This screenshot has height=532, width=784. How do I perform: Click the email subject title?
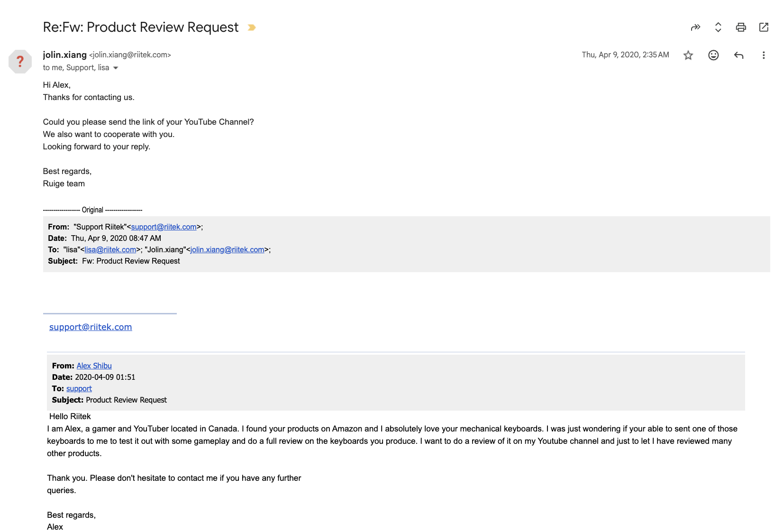(x=140, y=28)
